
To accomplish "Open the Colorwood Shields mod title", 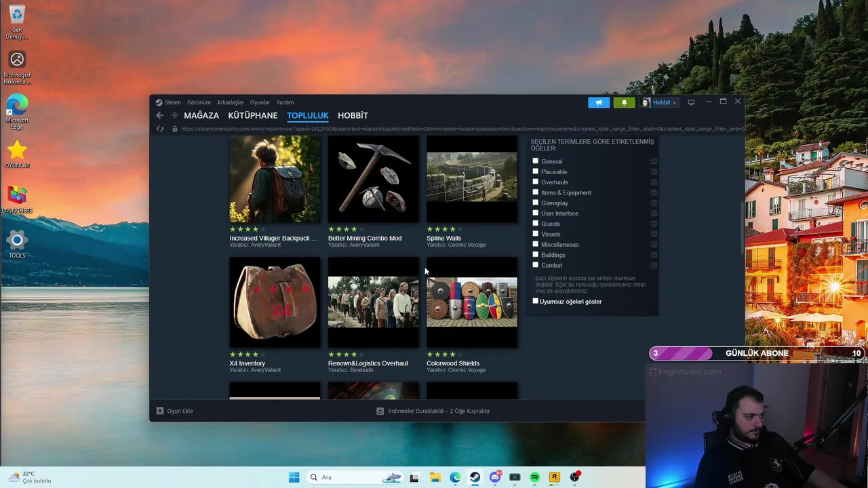I will pyautogui.click(x=453, y=363).
